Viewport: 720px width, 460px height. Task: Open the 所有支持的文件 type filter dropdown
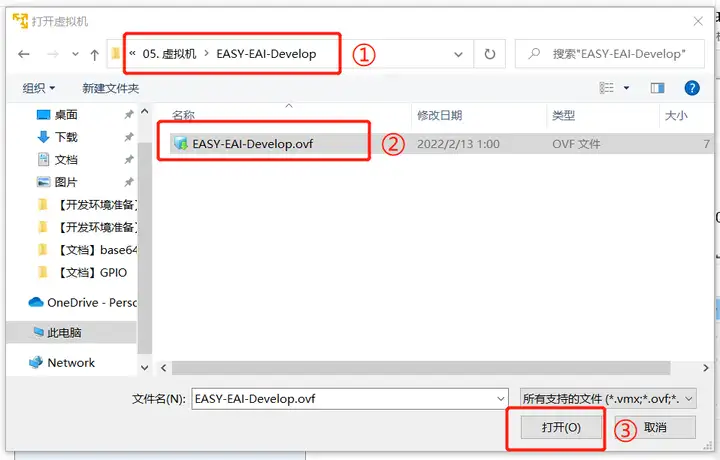(x=608, y=399)
